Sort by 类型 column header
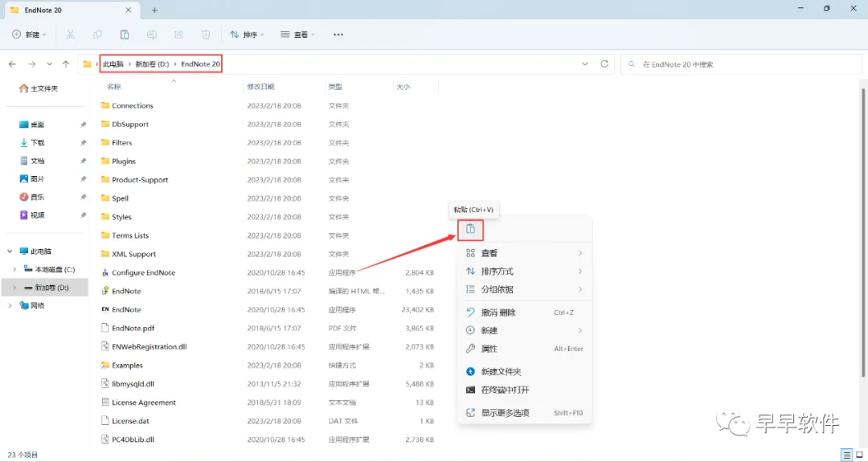 point(335,87)
